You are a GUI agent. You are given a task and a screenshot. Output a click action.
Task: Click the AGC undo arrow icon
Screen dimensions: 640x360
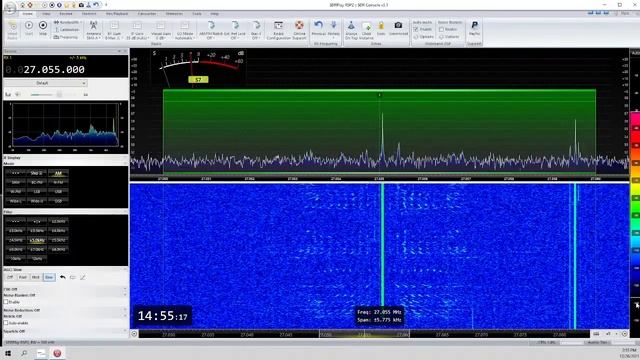click(62, 277)
